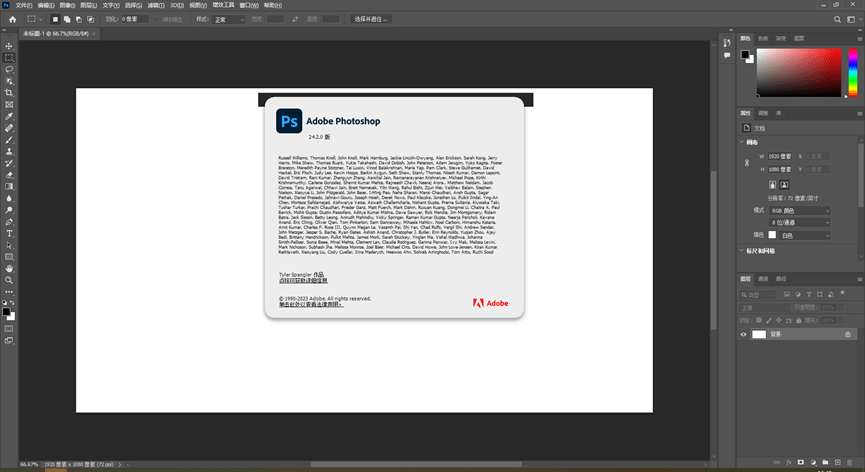Open the History panel icon
Image resolution: width=865 pixels, height=472 pixels.
727,42
